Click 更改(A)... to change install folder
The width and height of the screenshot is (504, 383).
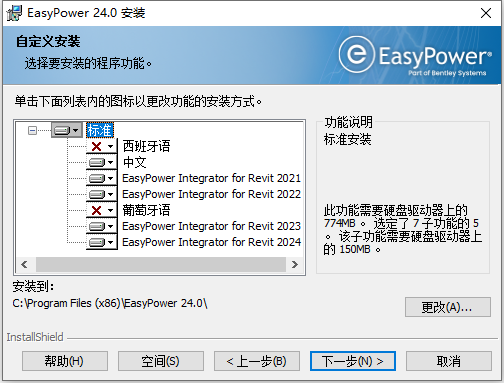(x=448, y=307)
